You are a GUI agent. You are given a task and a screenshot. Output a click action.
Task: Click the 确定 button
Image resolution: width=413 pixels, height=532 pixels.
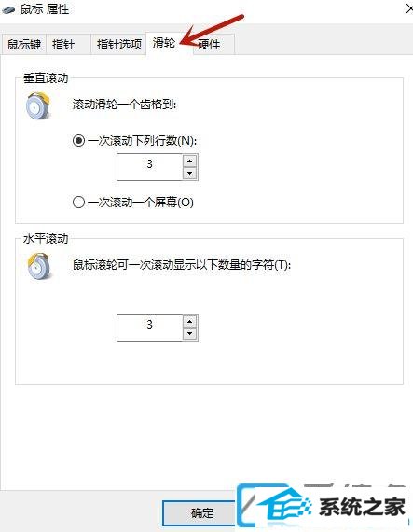202,512
